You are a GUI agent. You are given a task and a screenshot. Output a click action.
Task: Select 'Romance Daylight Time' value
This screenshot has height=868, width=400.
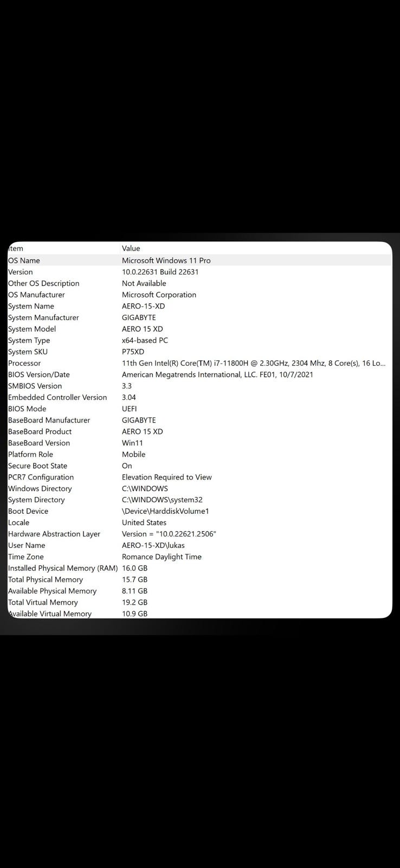point(162,557)
